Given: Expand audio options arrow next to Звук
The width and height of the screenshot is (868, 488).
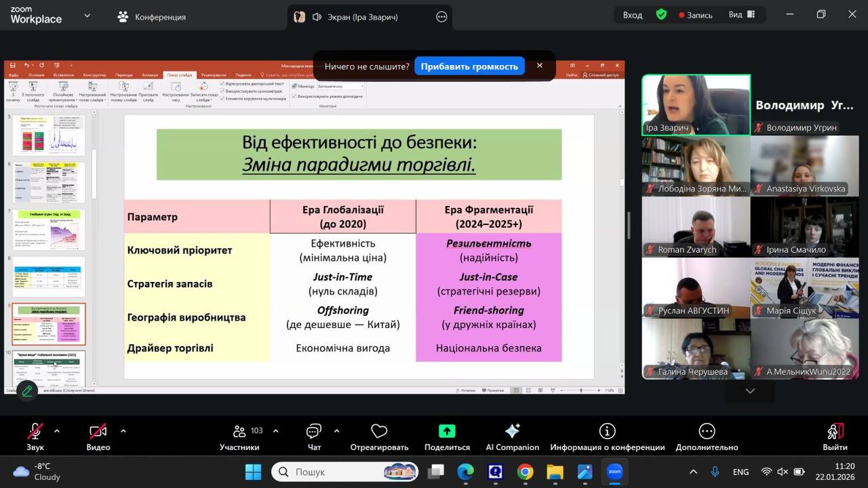Looking at the screenshot, I should [x=56, y=431].
